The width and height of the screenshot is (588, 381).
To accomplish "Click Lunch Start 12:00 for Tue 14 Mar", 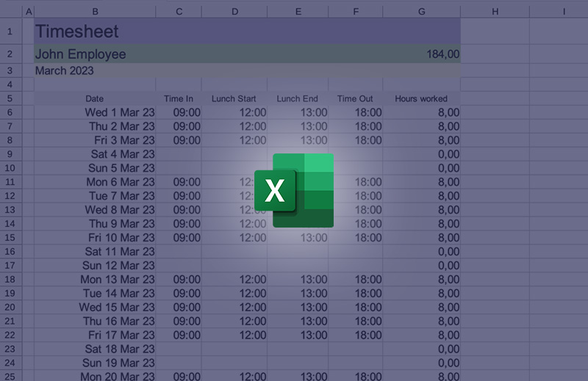I will [234, 294].
